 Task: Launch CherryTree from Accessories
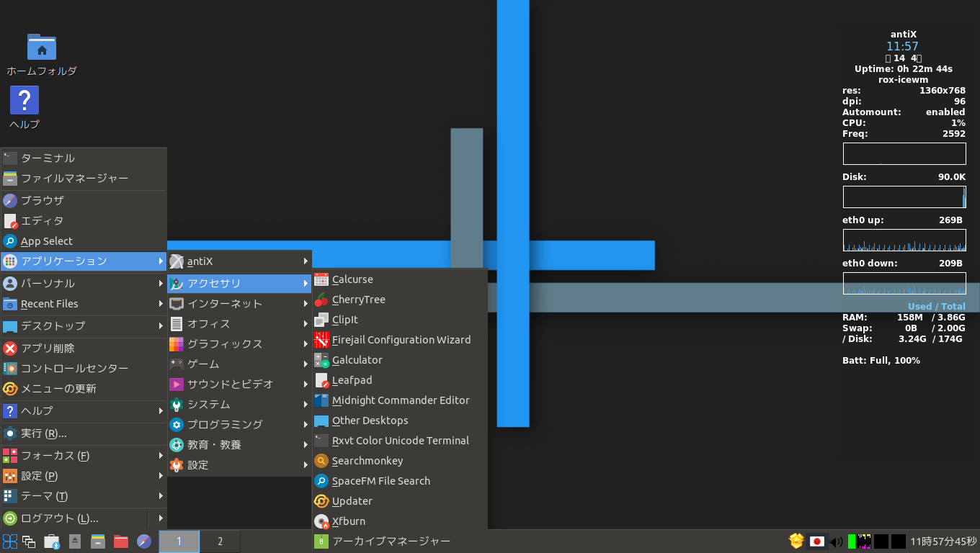pos(400,300)
